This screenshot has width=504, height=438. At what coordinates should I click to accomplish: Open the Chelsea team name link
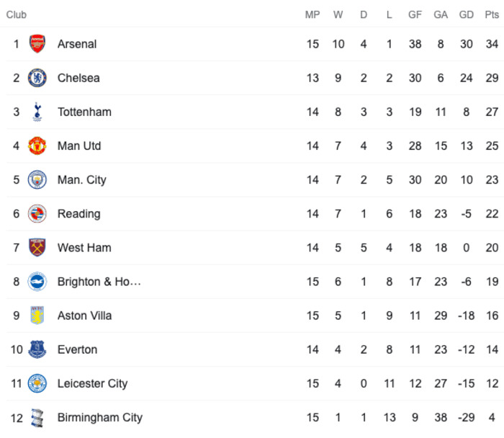pos(78,78)
